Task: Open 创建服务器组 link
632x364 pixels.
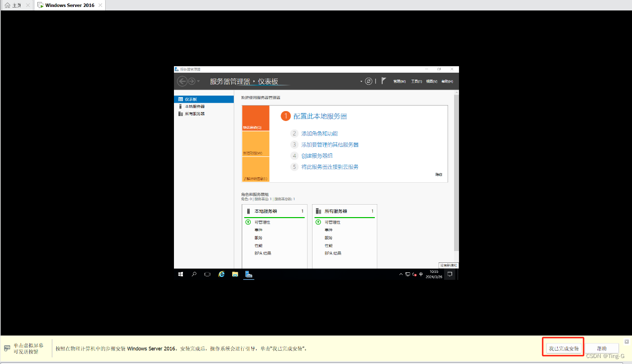Action: click(x=317, y=156)
